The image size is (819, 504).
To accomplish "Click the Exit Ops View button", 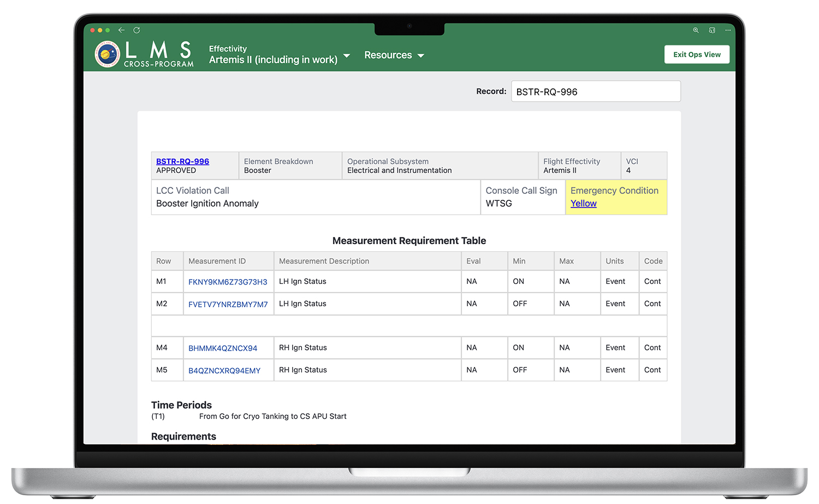I will (697, 55).
